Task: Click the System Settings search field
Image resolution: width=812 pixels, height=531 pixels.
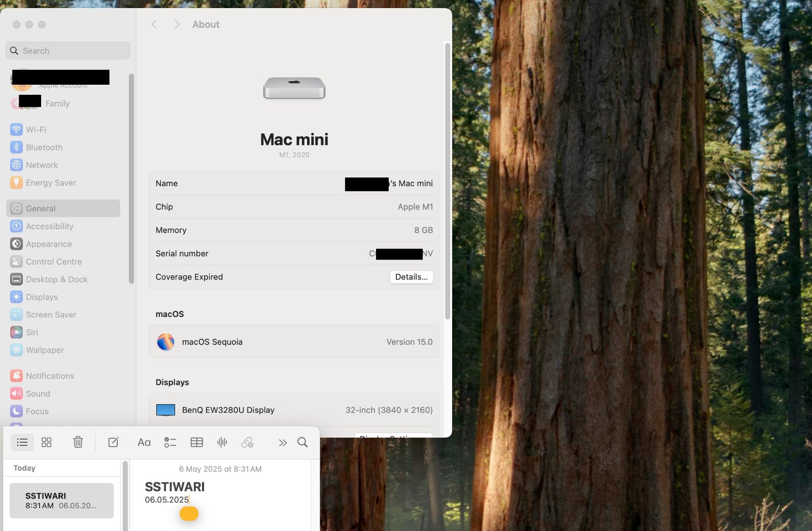Action: click(68, 51)
